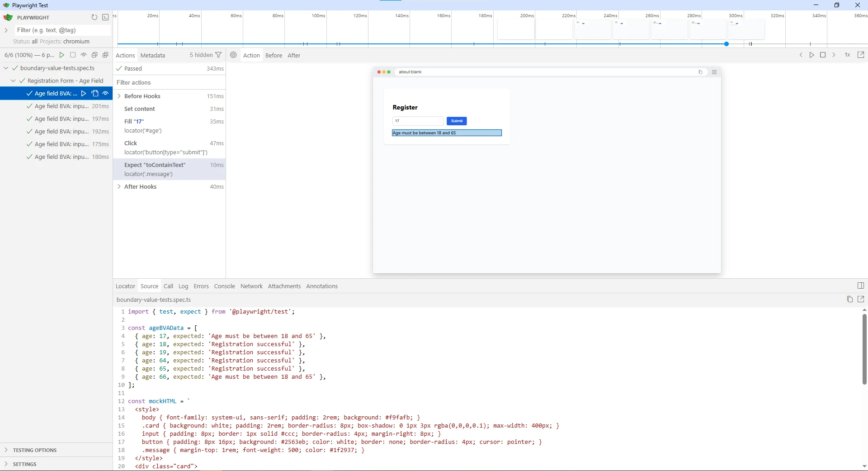Copy the about:blank snapshot URL
Screen dimensions: 868x471
700,72
